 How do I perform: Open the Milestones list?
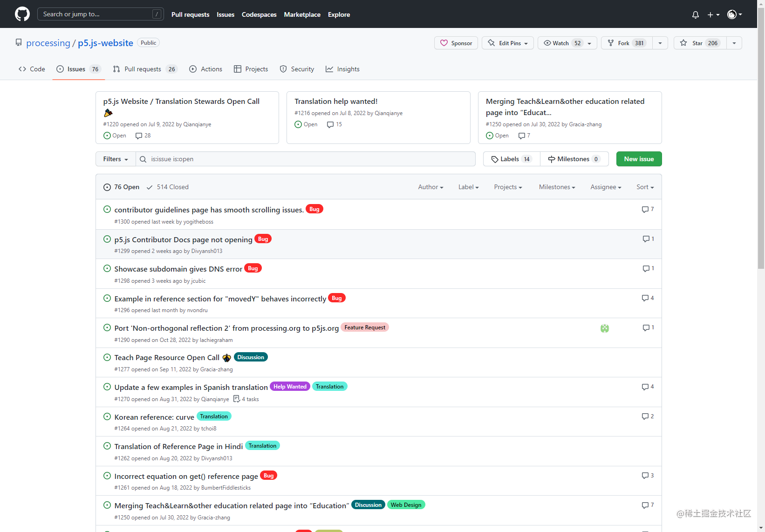coord(574,159)
